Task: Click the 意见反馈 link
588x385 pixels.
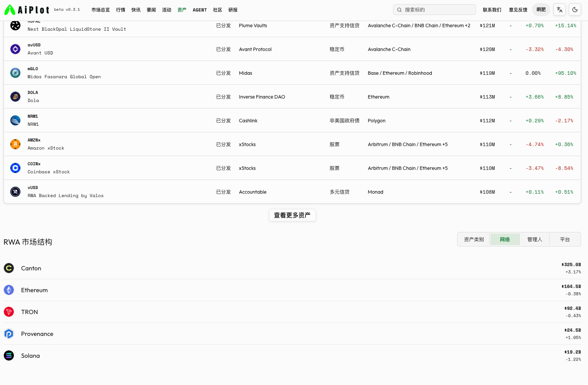Action: pos(518,10)
